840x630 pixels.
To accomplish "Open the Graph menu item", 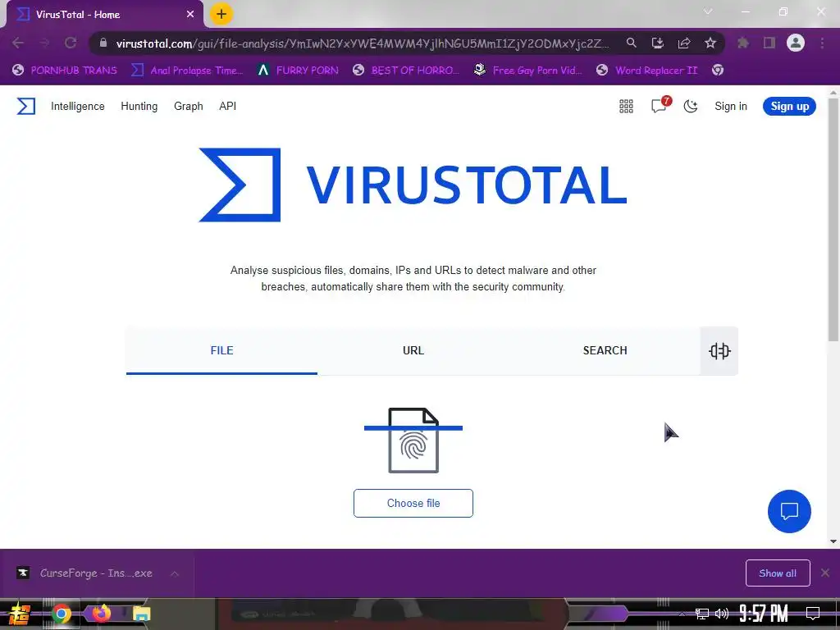I will pos(189,106).
